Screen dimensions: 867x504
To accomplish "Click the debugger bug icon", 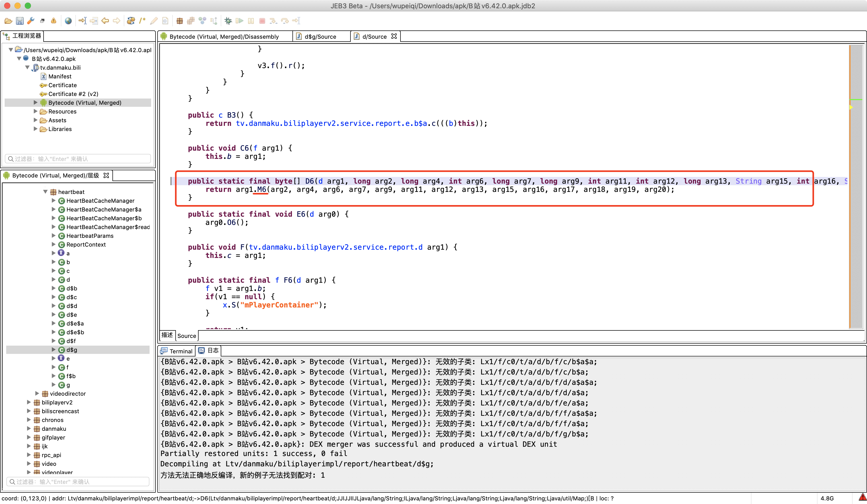I will 228,21.
